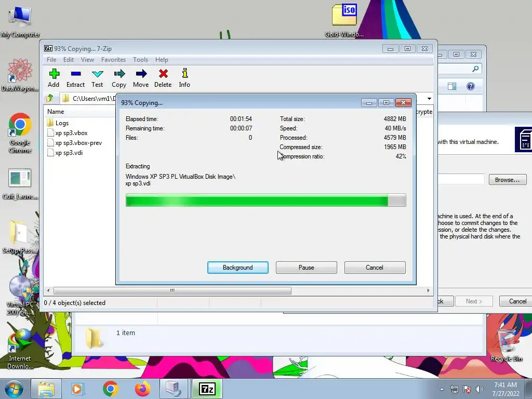The width and height of the screenshot is (532, 399).
Task: Click the Next > button in wizard
Action: [x=474, y=301]
